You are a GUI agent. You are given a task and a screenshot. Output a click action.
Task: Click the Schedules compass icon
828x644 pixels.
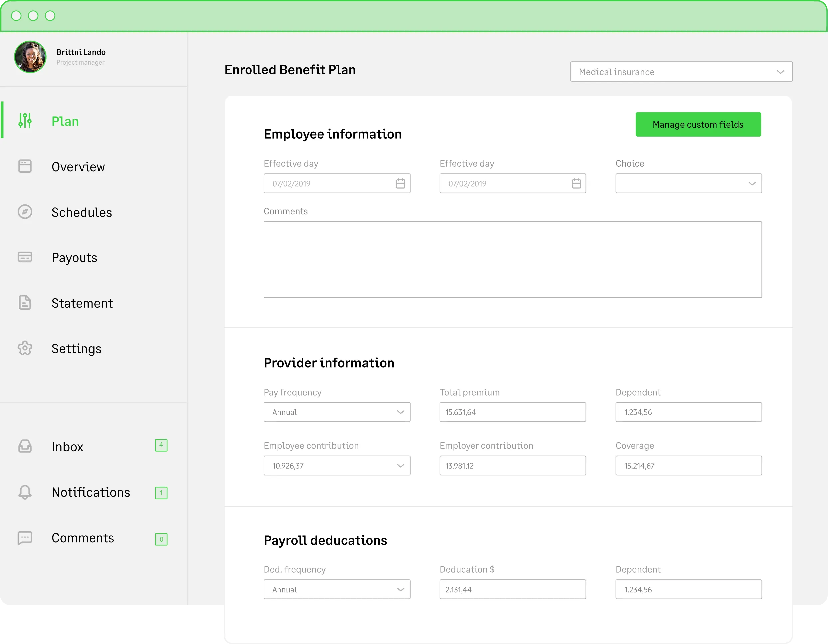pos(25,212)
